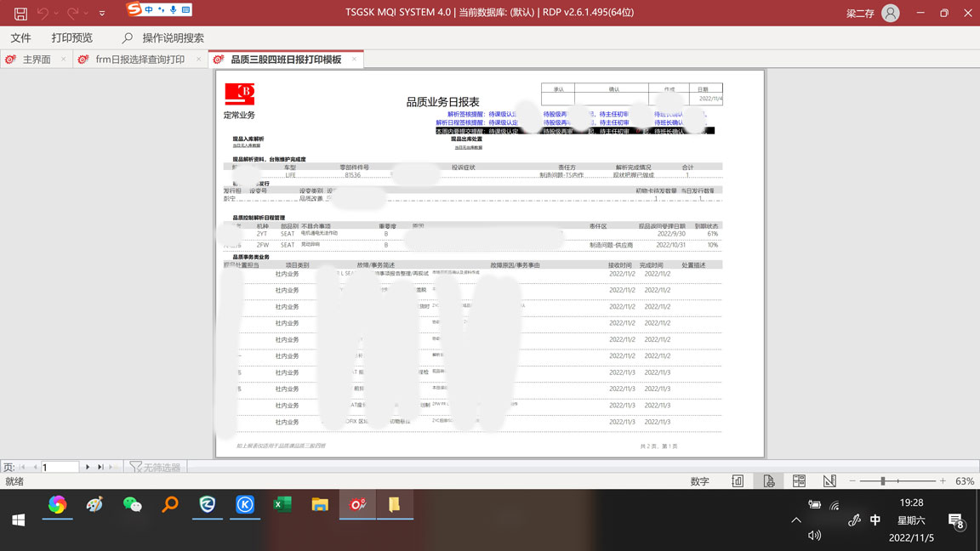980x551 pixels.
Task: Open the orange search taskbar app
Action: [170, 505]
